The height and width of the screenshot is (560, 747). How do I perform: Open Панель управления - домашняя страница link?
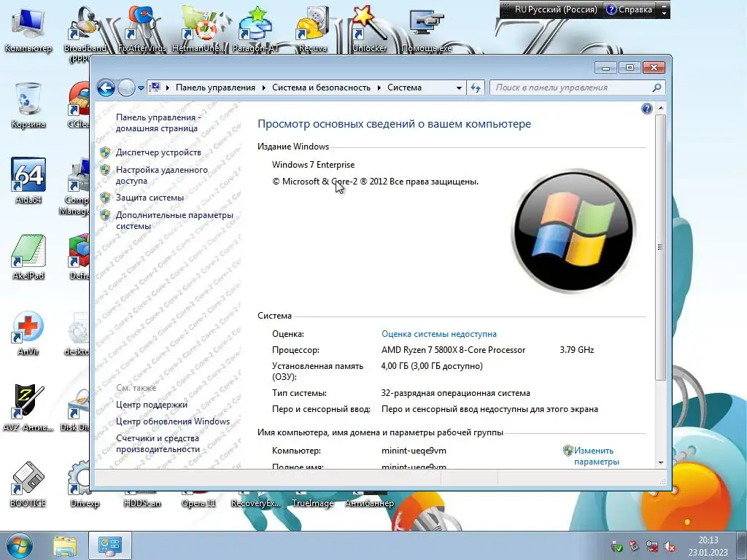(158, 122)
